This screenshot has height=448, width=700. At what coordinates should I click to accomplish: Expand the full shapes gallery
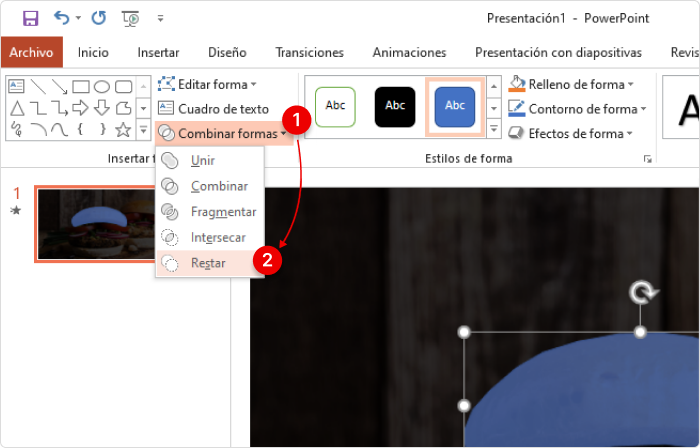tap(143, 130)
